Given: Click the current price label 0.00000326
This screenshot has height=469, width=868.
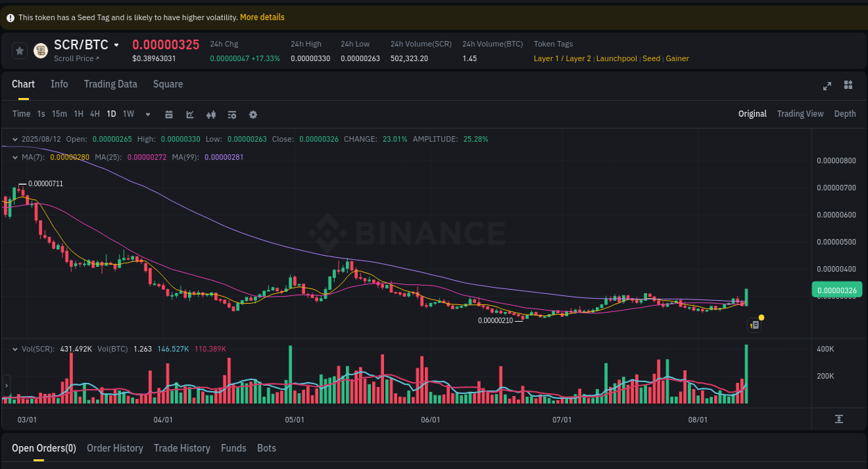Looking at the screenshot, I should [x=837, y=289].
